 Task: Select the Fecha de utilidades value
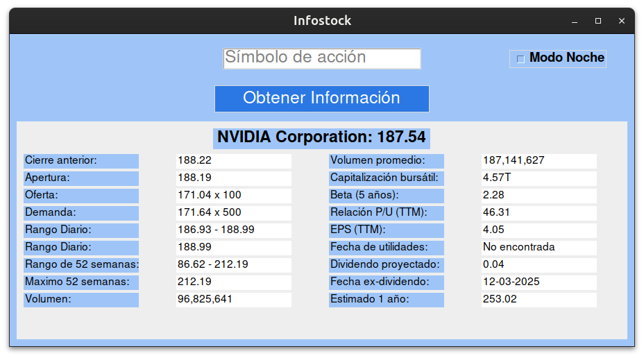pyautogui.click(x=539, y=248)
